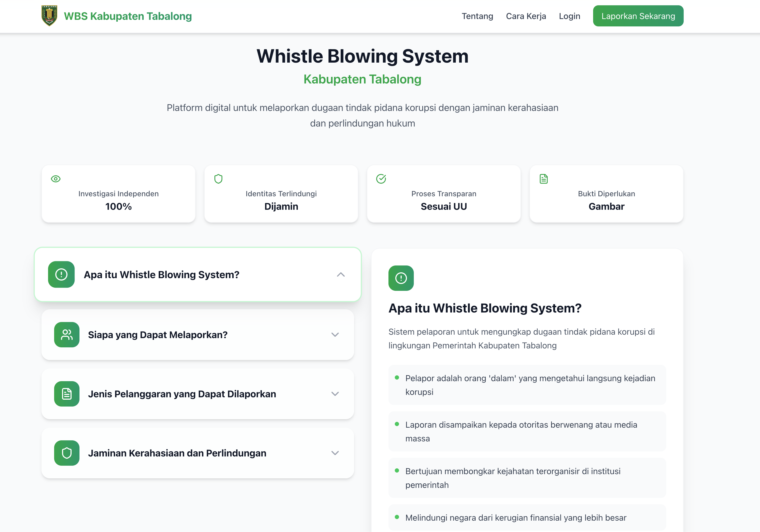Expand Jenis Pelanggaran yang Dapat Dilaporkan chevron

pos(335,394)
